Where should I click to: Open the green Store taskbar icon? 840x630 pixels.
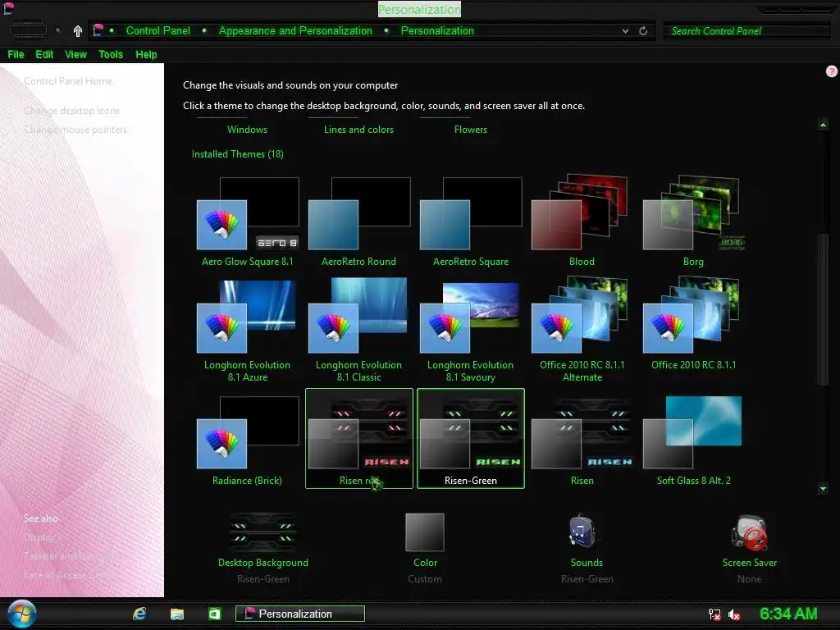(214, 614)
